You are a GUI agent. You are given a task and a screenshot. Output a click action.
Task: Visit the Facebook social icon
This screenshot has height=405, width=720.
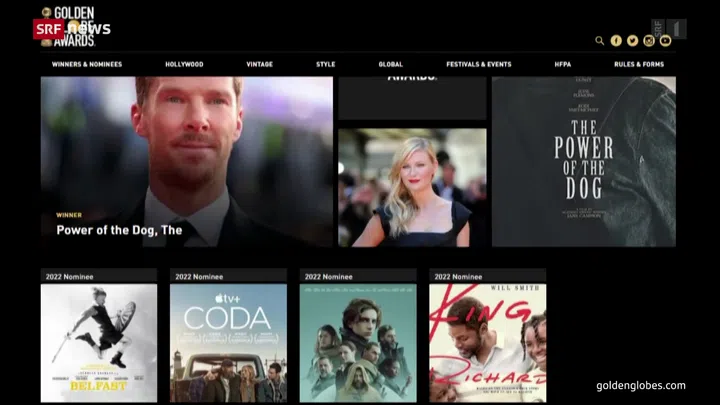coord(616,41)
